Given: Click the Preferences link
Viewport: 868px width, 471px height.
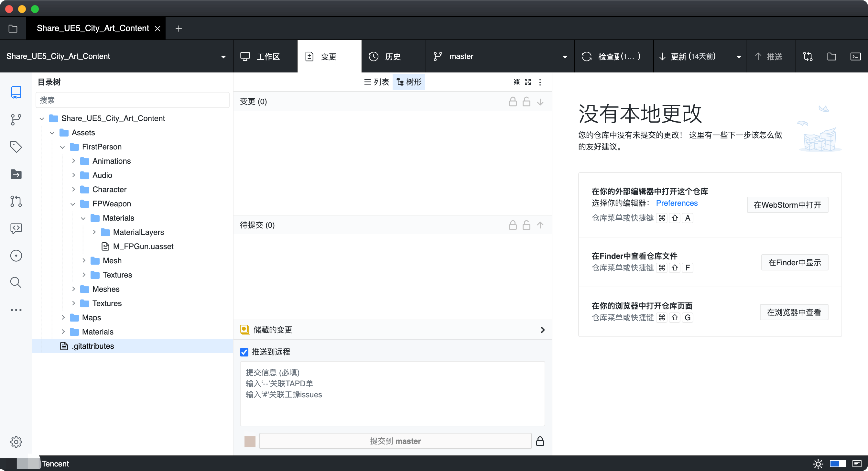Looking at the screenshot, I should (677, 203).
